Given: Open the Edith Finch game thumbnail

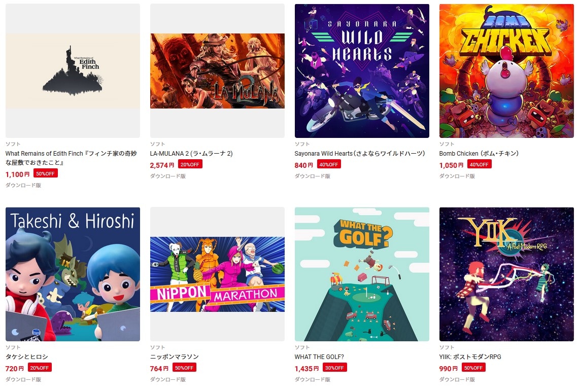Looking at the screenshot, I should 73,71.
